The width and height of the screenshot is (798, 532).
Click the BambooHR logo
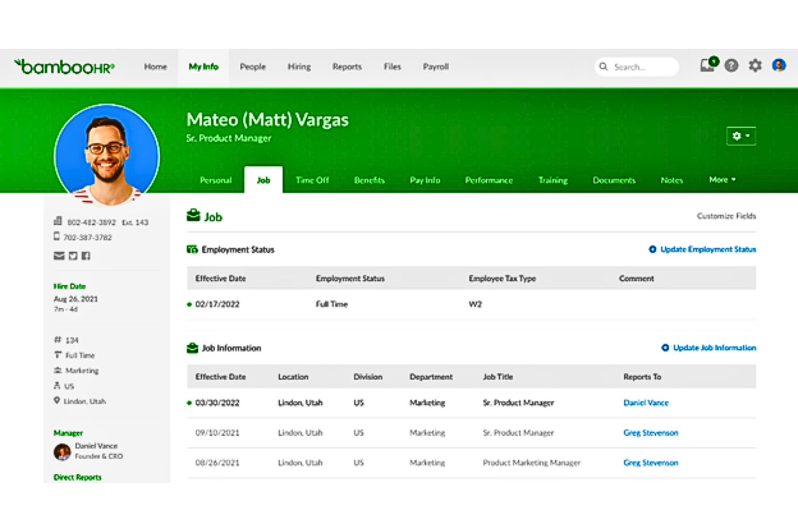coord(65,67)
